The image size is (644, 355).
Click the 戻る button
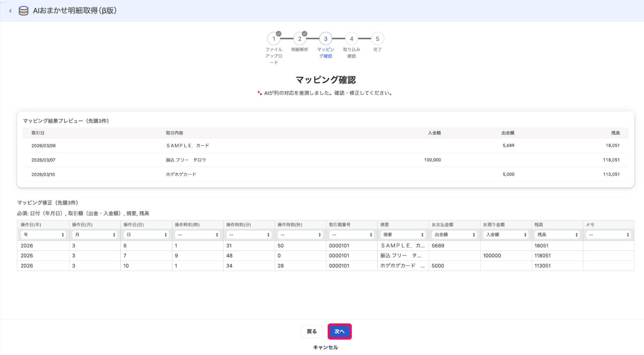coord(312,331)
